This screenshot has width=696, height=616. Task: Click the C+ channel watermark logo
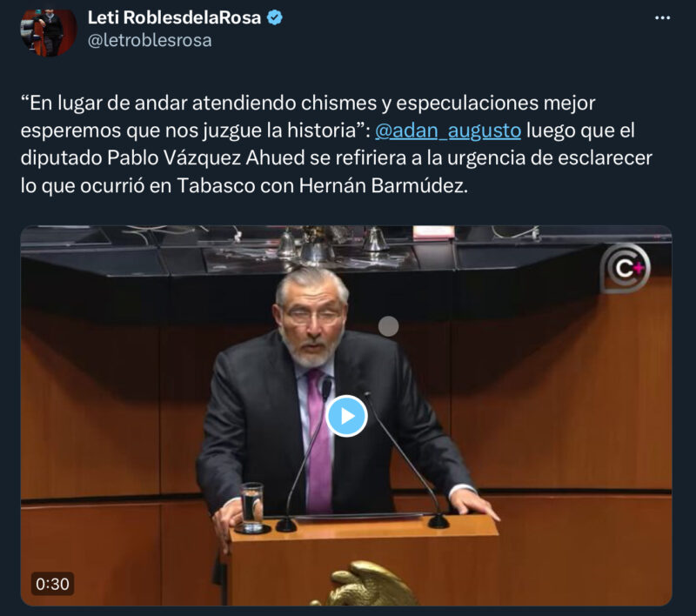(625, 268)
